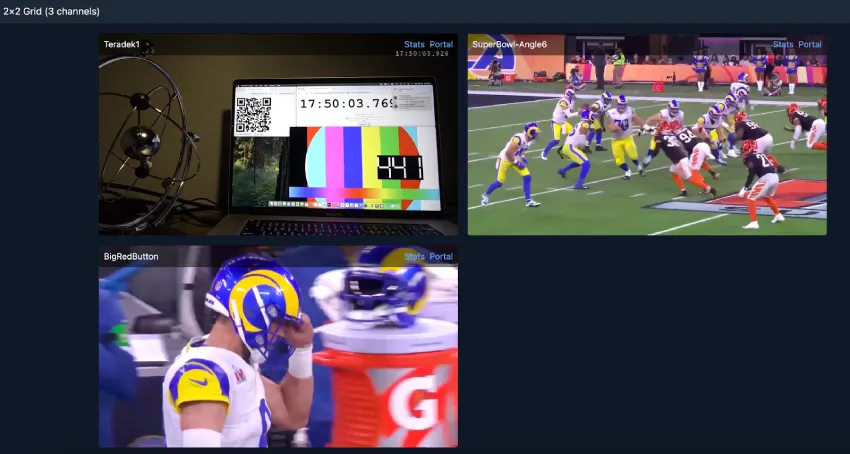
Task: Open Portal link on Teradek1 tile
Action: (x=441, y=44)
